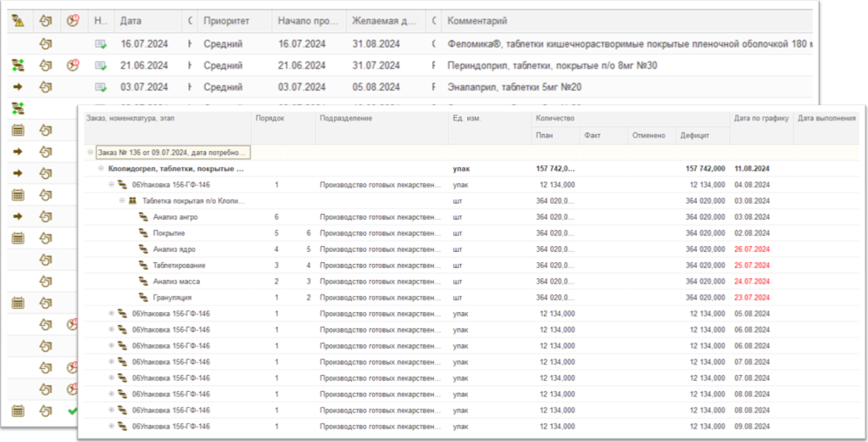Click the stage icon beside Анализ ангро
The image size is (868, 442).
click(143, 217)
